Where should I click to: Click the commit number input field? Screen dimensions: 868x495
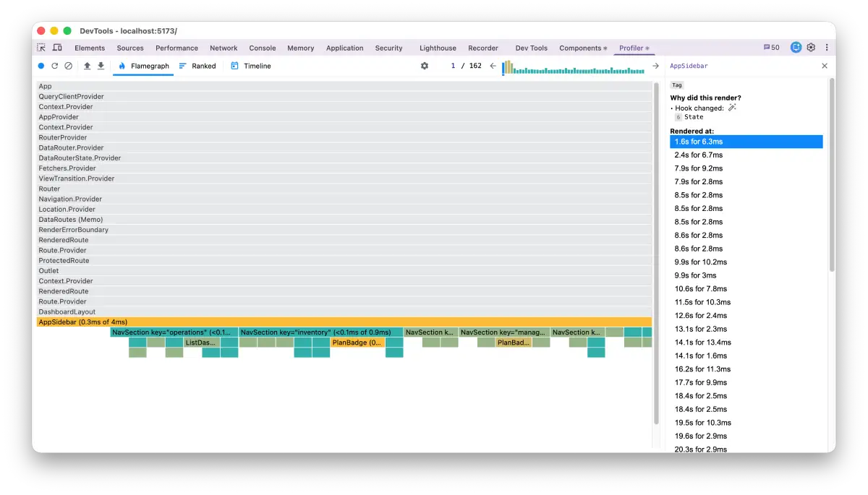point(452,66)
